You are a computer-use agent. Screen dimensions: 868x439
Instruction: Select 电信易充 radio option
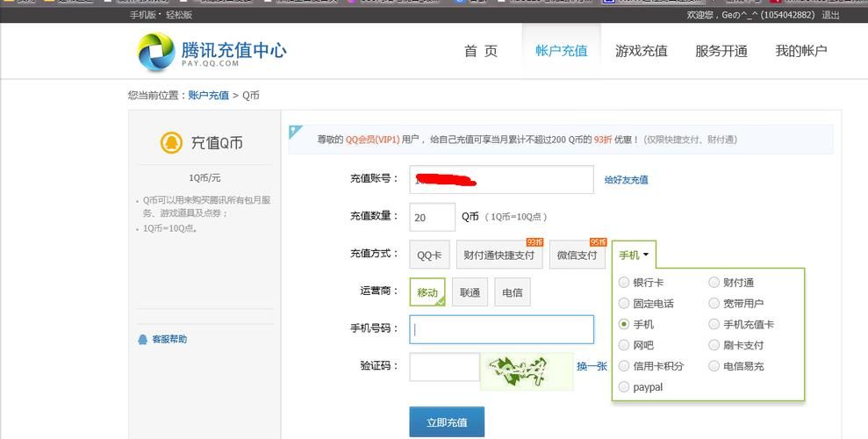[x=714, y=366]
